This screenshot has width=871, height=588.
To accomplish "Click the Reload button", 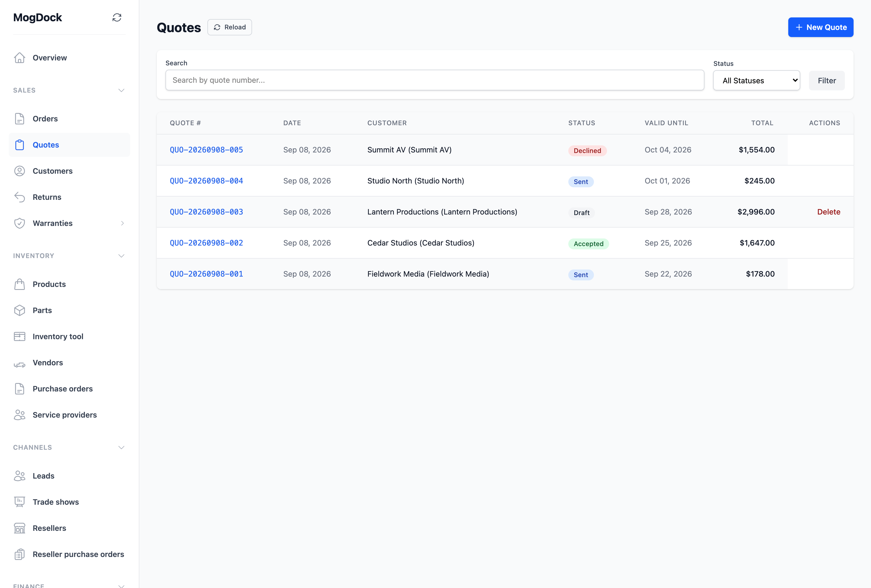I will coord(229,27).
